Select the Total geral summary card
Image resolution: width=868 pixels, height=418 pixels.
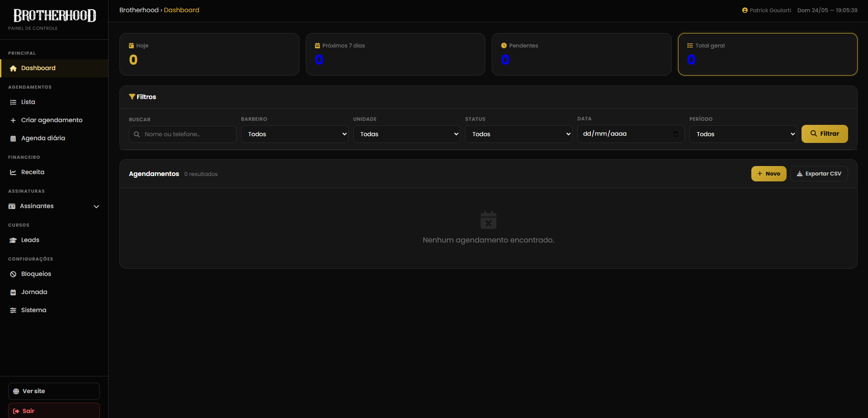(768, 54)
